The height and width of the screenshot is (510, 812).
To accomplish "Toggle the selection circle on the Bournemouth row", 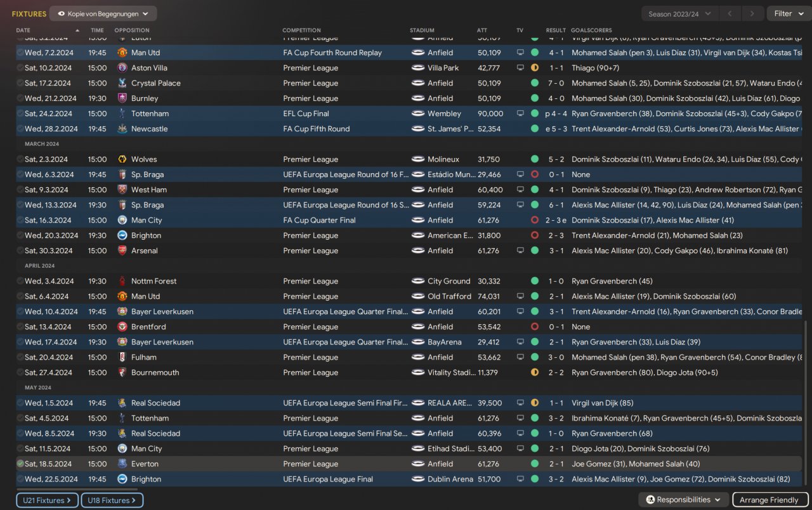I will click(20, 372).
